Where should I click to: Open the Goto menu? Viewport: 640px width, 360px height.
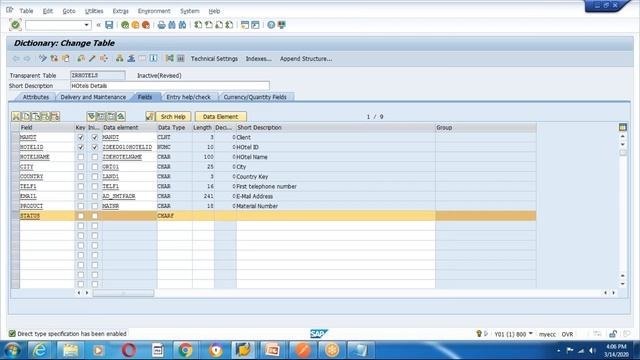click(x=69, y=11)
